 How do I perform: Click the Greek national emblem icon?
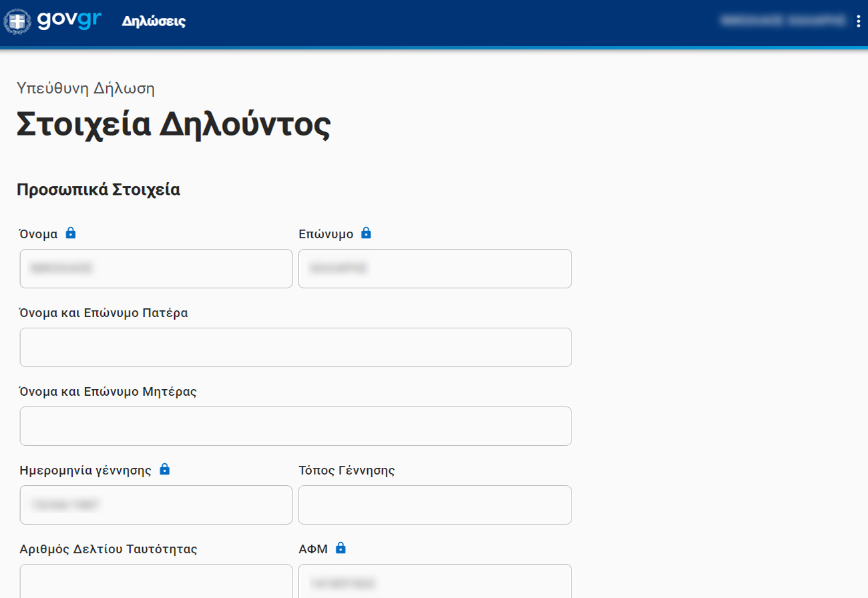(x=20, y=21)
